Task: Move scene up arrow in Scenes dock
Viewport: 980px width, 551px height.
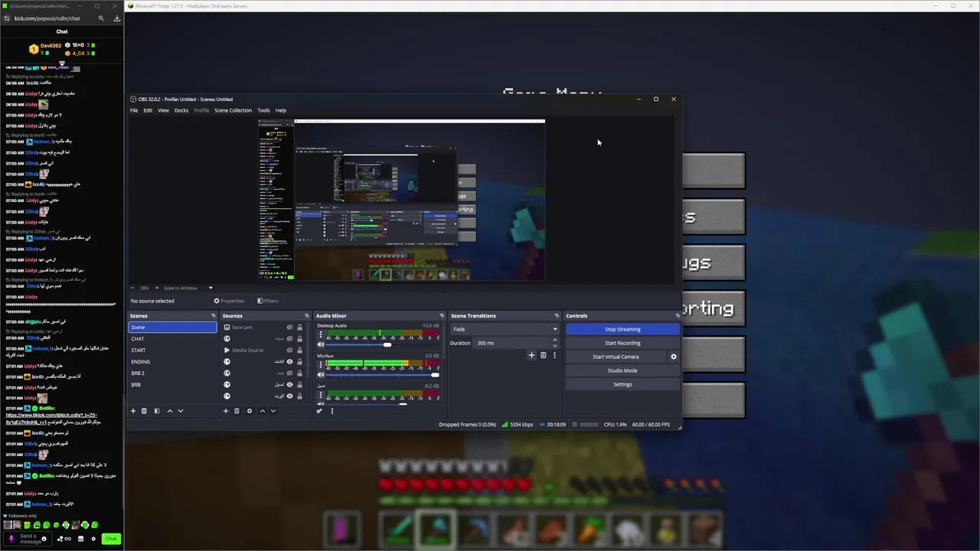Action: click(x=170, y=411)
